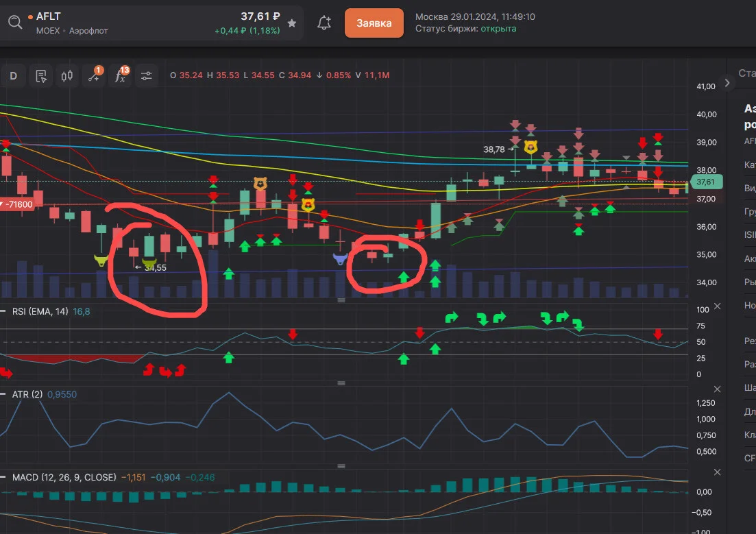The height and width of the screenshot is (534, 756).
Task: Click the handle between RSI and ATR panels
Action: click(341, 383)
